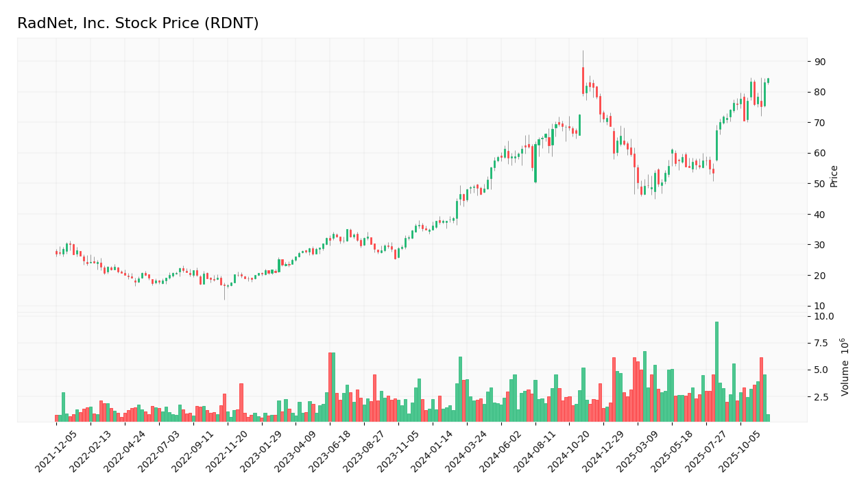The height and width of the screenshot is (491, 868).
Task: Click the chart title RadNet, Inc. Stock Price (RDNT)
Action: (x=138, y=23)
